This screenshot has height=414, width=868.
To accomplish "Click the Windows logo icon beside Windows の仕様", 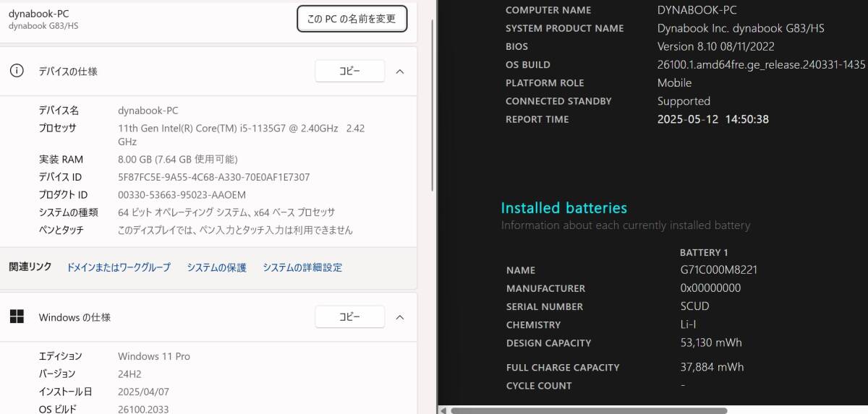I will coord(17,316).
